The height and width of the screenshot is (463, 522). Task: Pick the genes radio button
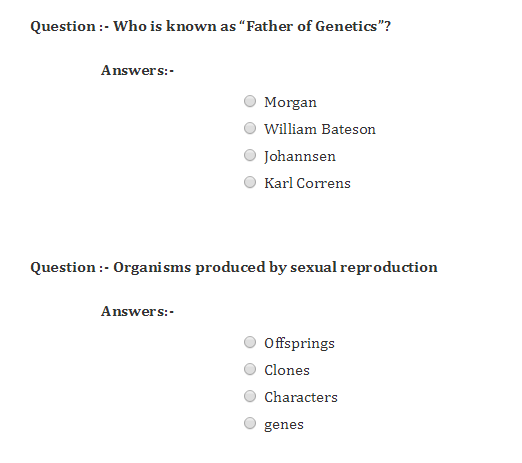[250, 423]
